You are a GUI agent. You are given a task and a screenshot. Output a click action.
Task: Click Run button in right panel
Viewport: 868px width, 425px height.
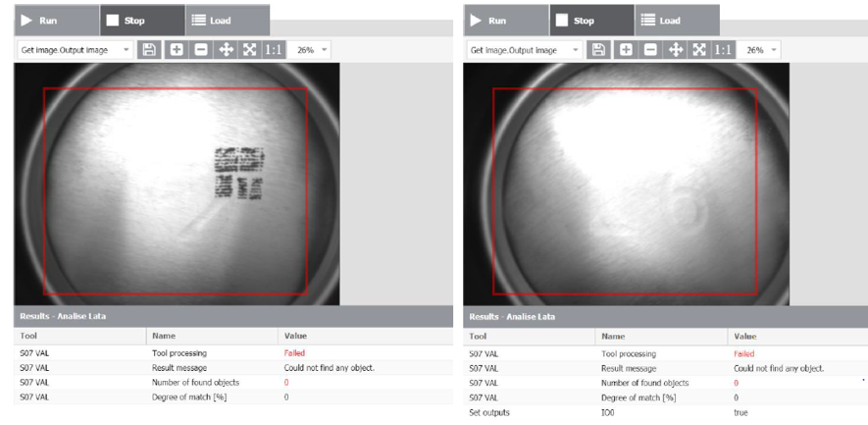pos(506,21)
